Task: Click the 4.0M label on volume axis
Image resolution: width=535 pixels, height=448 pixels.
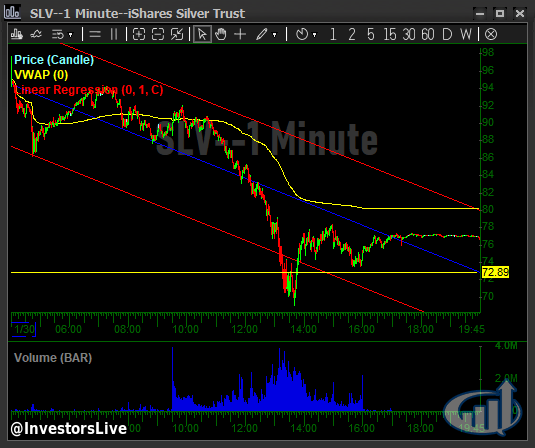Action: [506, 346]
